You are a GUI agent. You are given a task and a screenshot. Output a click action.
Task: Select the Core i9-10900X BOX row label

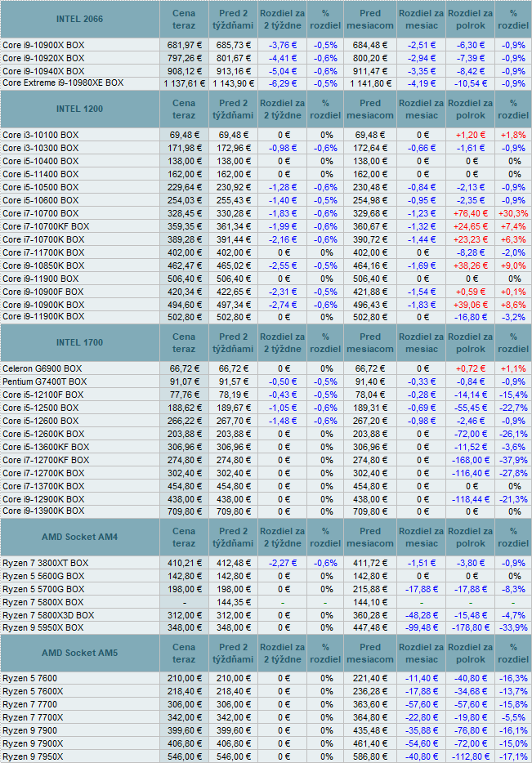[43, 45]
